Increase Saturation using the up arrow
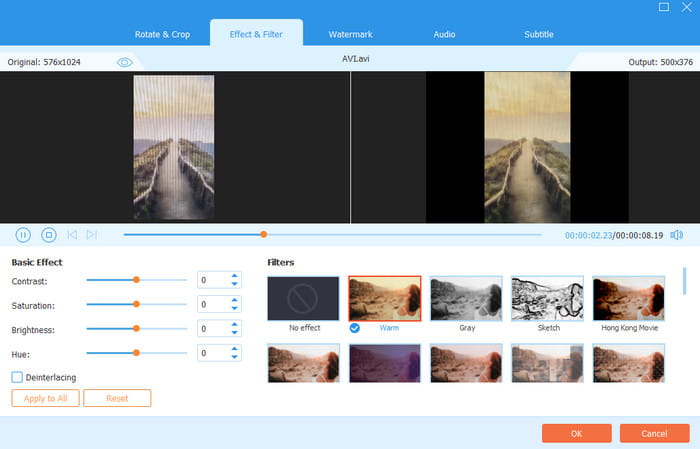This screenshot has height=449, width=700. click(x=235, y=300)
